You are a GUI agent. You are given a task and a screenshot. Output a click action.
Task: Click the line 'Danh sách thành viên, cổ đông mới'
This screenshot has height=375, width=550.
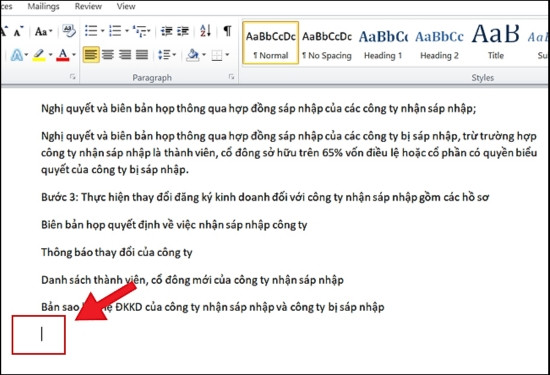click(x=192, y=280)
